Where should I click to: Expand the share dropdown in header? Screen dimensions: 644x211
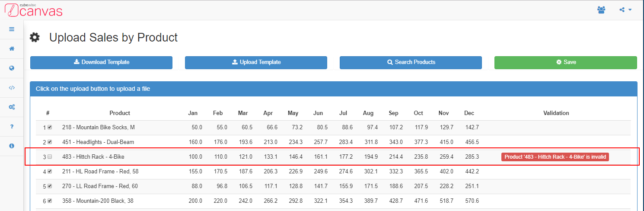pos(625,10)
